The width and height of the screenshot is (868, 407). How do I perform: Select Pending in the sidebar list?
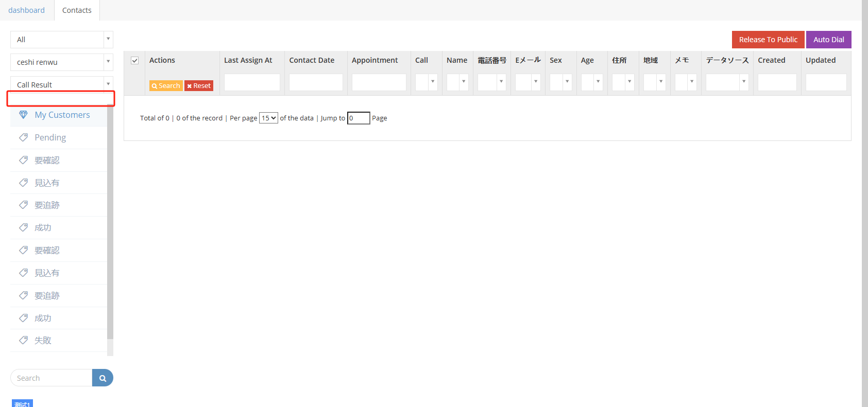59,137
